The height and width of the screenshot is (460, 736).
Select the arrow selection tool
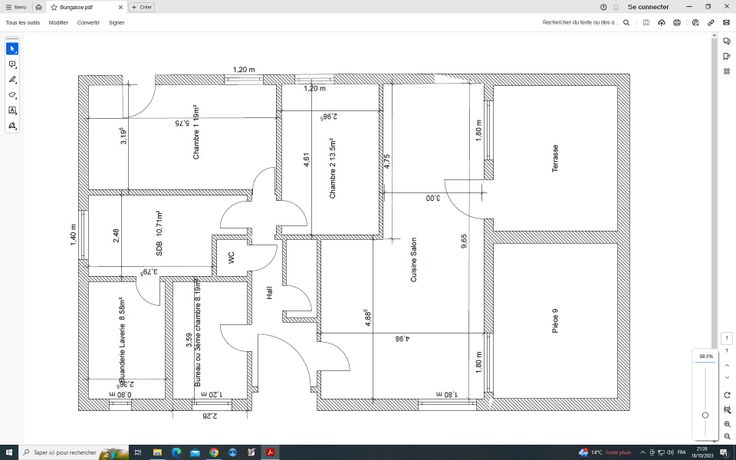coord(12,48)
